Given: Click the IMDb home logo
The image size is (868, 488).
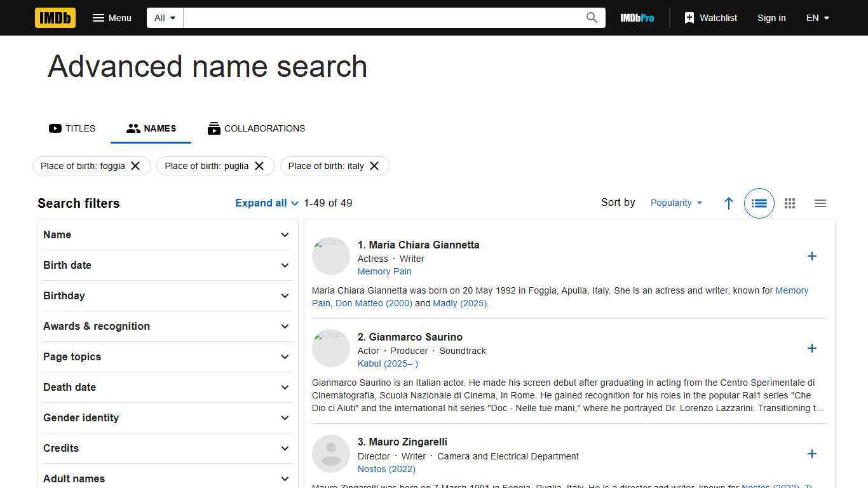Looking at the screenshot, I should (x=55, y=18).
